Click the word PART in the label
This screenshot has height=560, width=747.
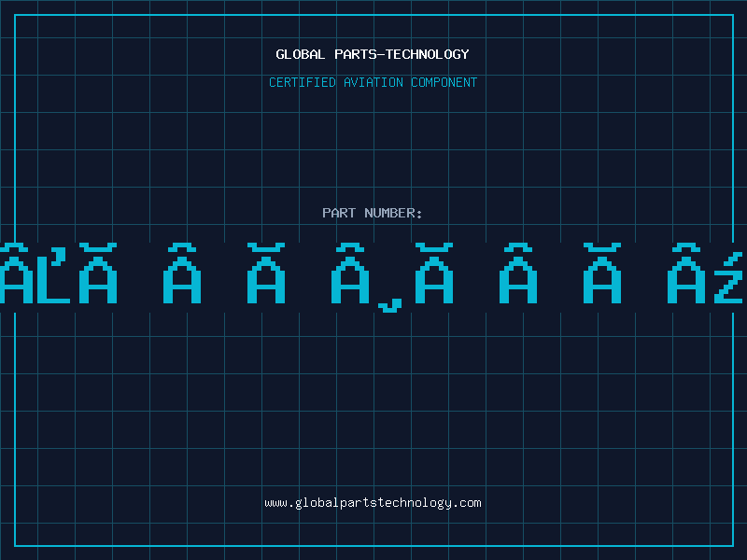[x=339, y=214]
